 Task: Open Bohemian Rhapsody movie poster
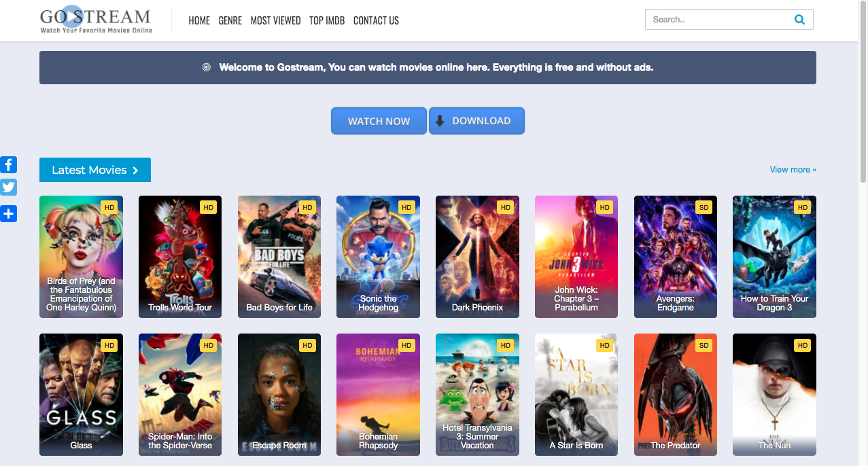(378, 395)
